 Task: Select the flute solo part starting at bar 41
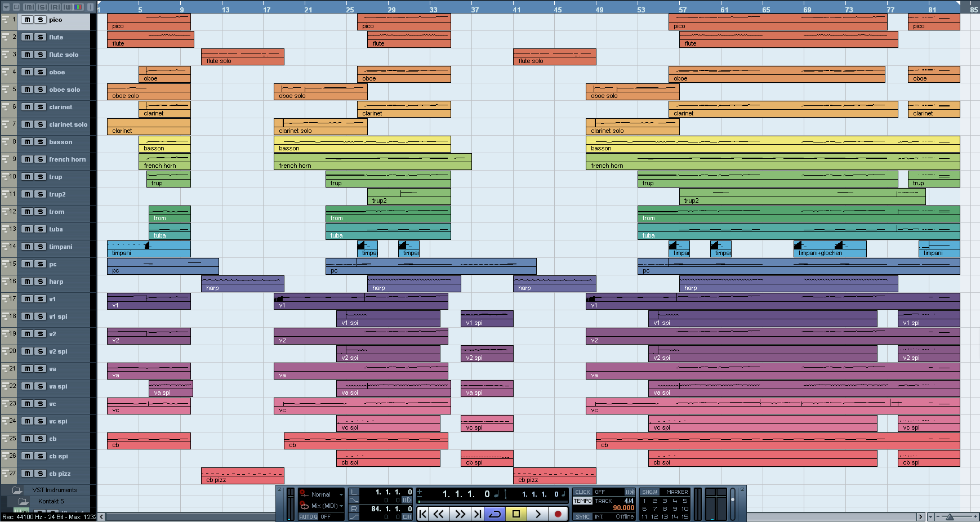click(x=554, y=57)
